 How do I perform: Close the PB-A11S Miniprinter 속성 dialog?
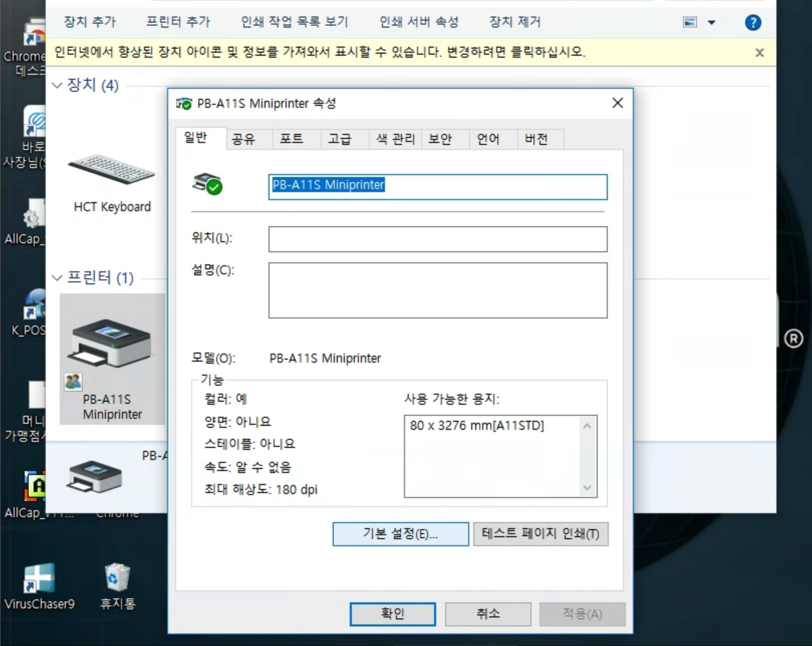(x=618, y=103)
